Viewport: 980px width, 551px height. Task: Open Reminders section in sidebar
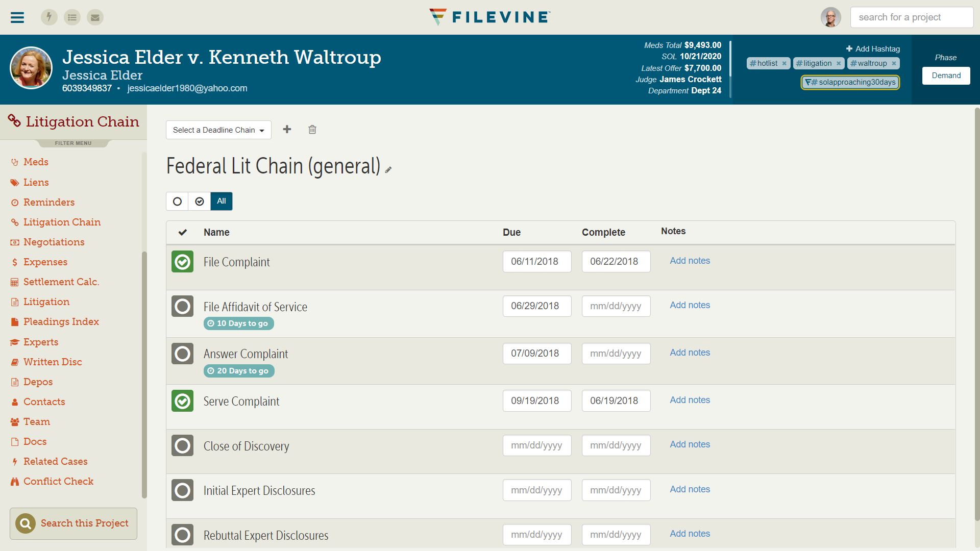click(x=49, y=202)
